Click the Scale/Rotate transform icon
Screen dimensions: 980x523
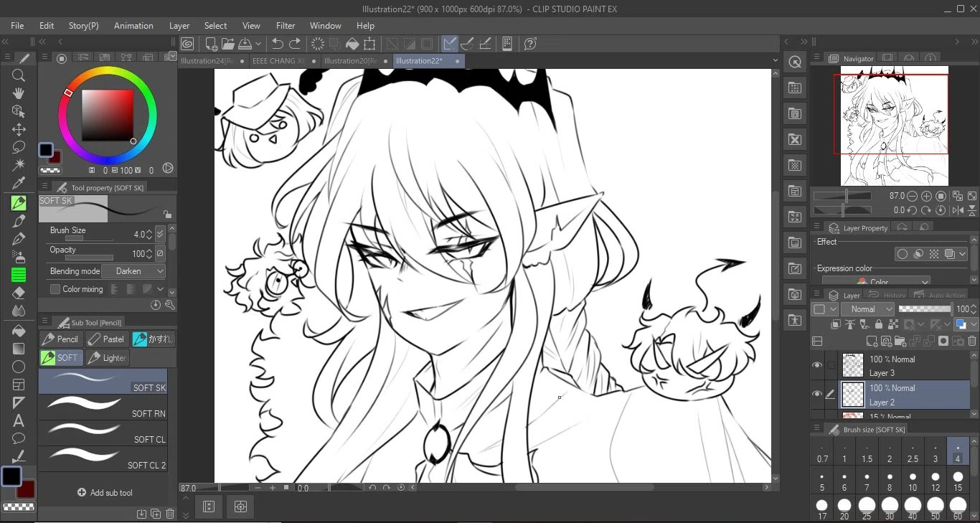[369, 44]
